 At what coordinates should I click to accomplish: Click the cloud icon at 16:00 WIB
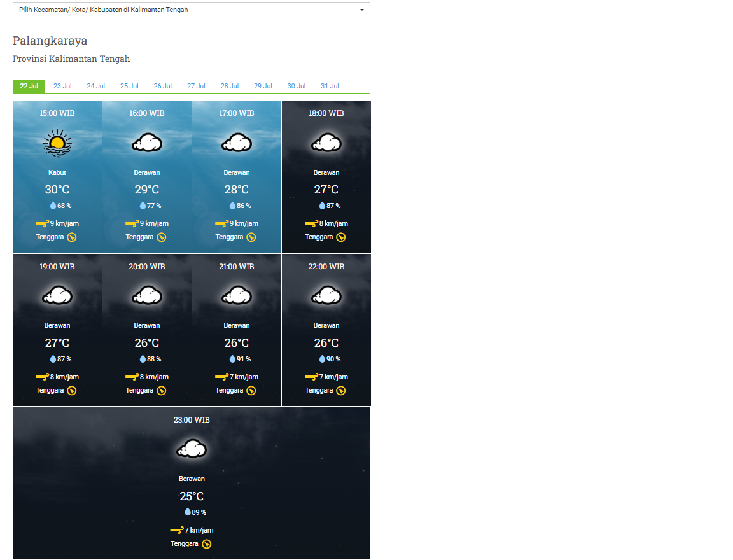pos(147,143)
